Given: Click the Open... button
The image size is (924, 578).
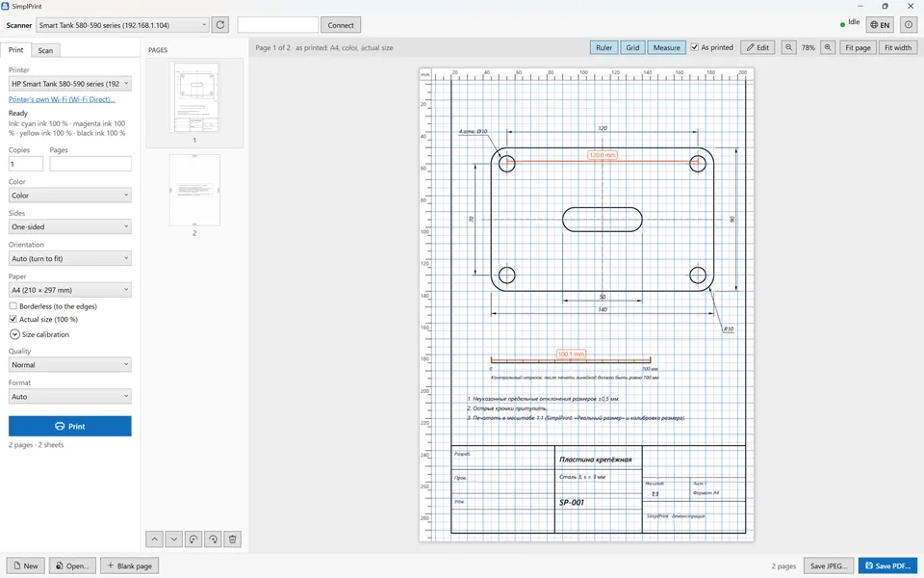Looking at the screenshot, I should 72,565.
